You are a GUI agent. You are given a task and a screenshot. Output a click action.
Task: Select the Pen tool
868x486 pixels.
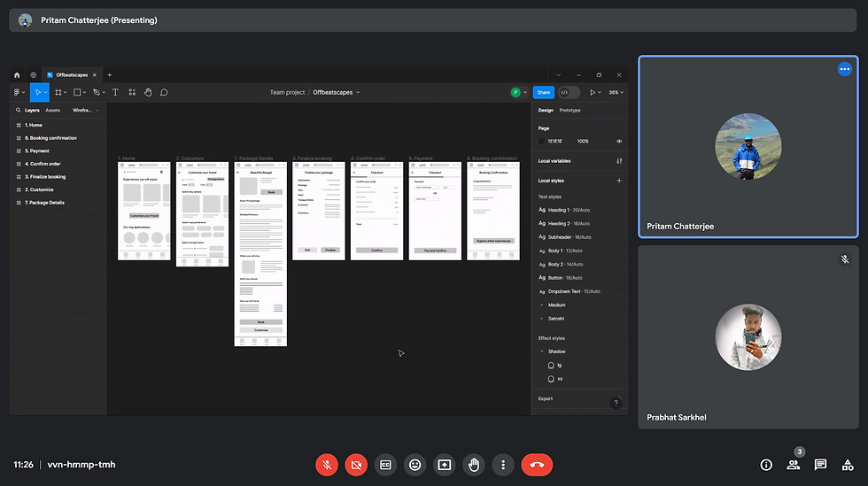[x=97, y=92]
